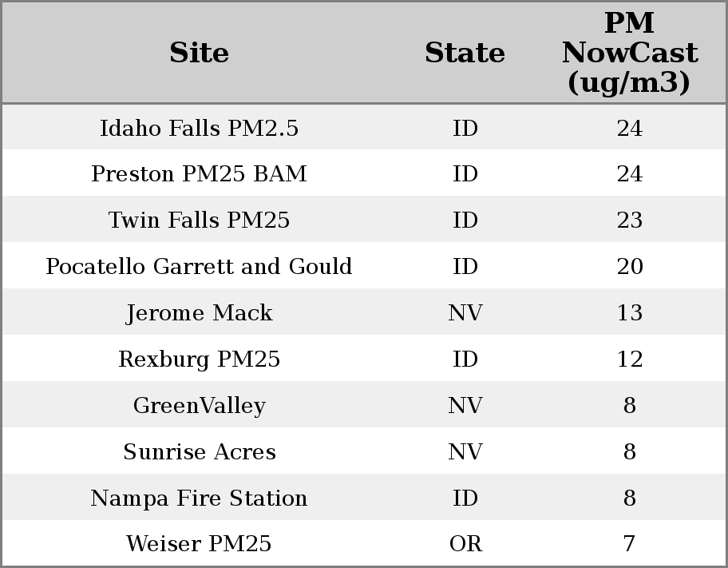Click the GreenValley site name
This screenshot has width=728, height=568.
(200, 405)
